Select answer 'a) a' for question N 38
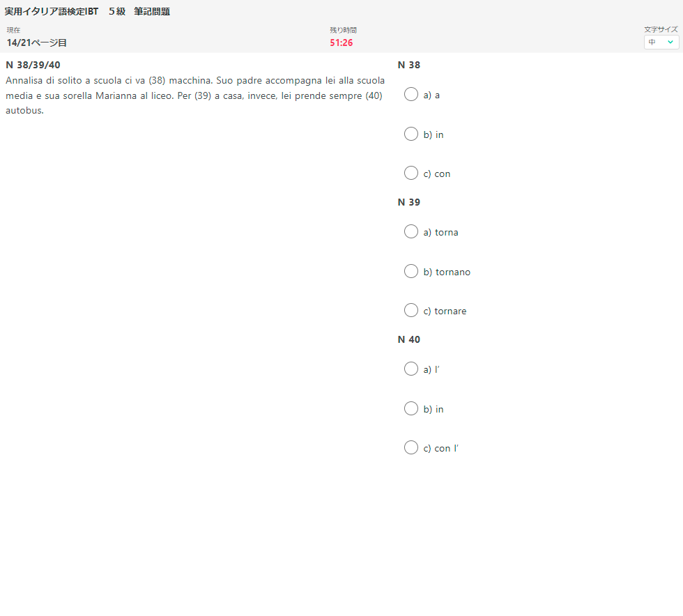 click(x=410, y=94)
